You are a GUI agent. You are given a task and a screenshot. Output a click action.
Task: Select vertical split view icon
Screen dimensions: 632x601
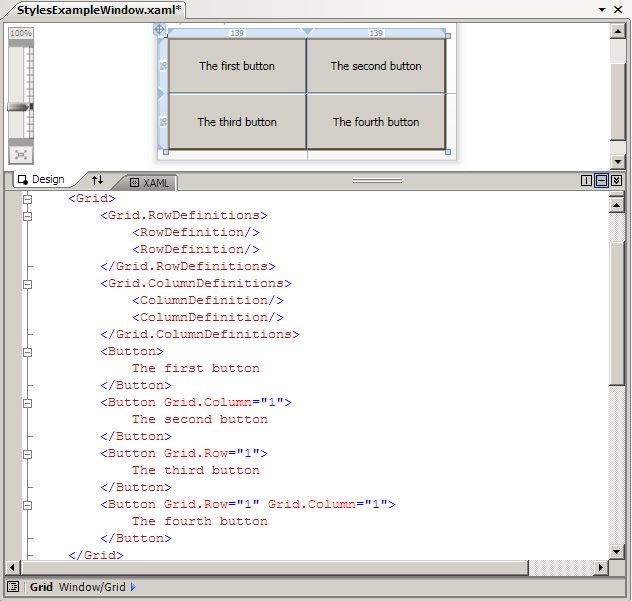(586, 181)
